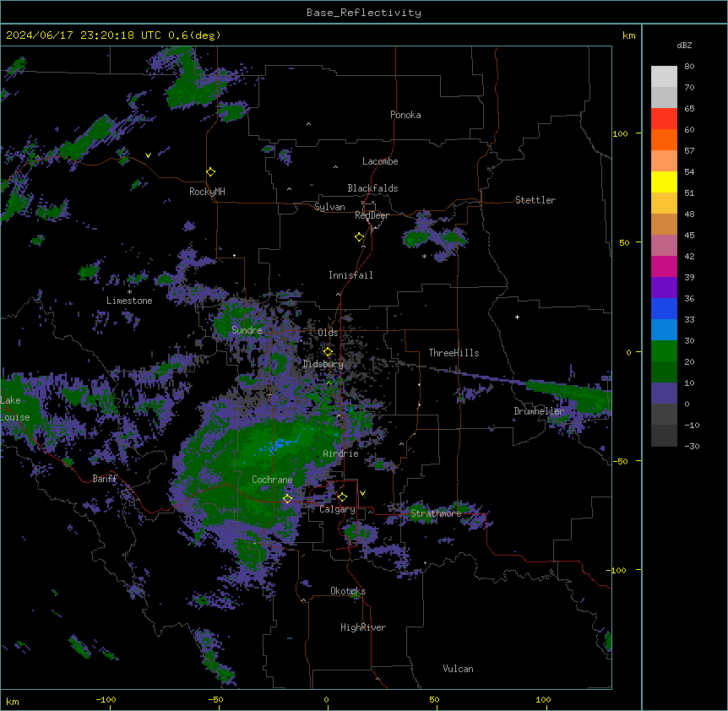Click the Blackfalds city label
This screenshot has height=711, width=728.
pyautogui.click(x=372, y=188)
